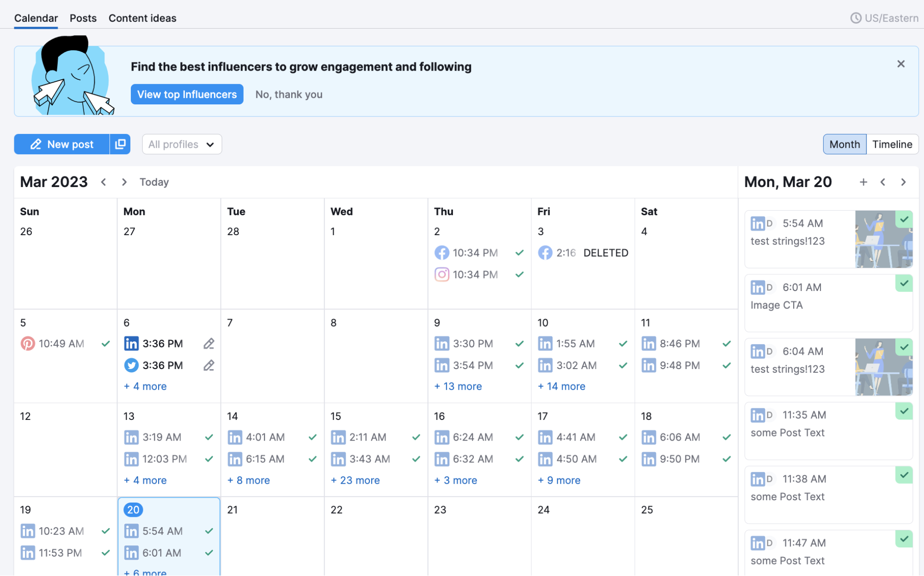Click the LinkedIn icon on March 6 post
This screenshot has height=576, width=924.
tap(131, 343)
